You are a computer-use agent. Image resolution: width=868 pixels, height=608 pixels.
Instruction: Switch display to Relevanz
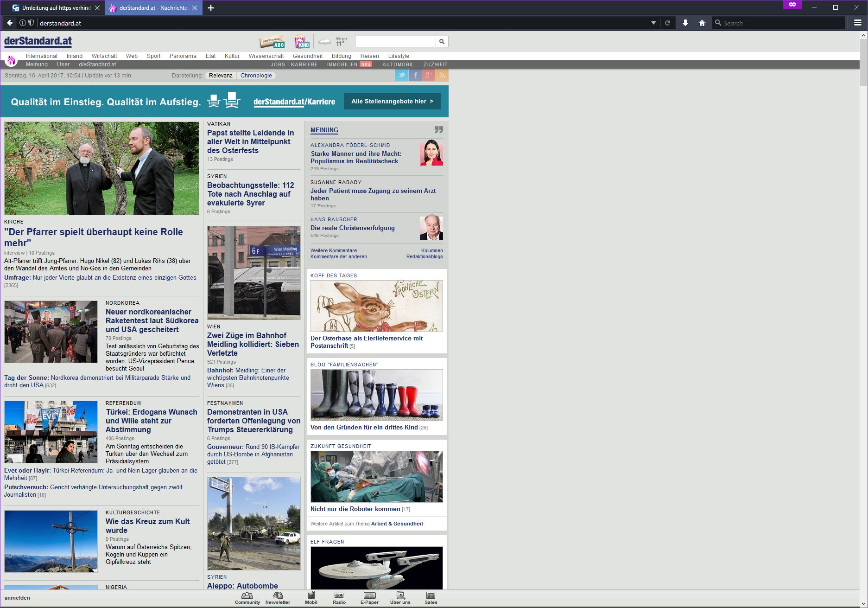[221, 76]
